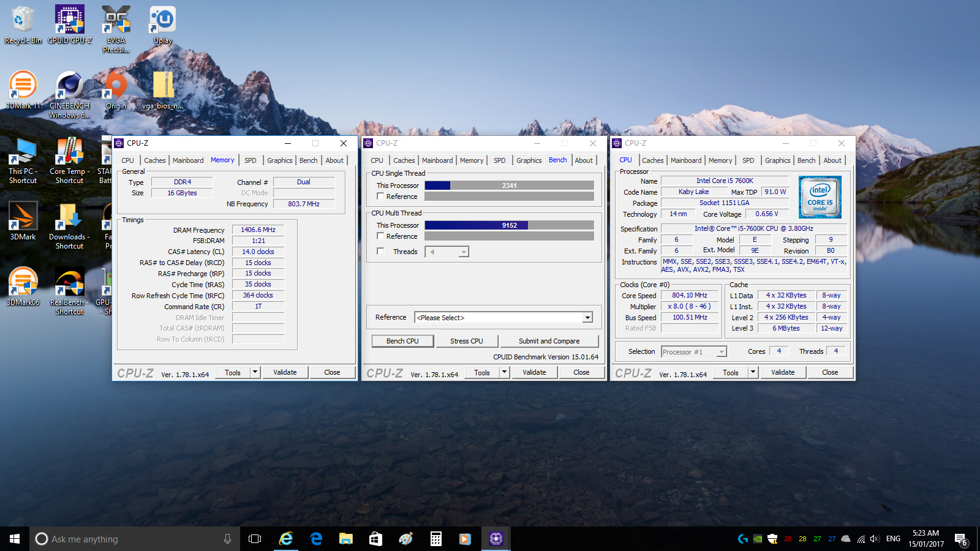Open the Reference Please Select dropdown
The width and height of the screenshot is (980, 551).
coord(503,318)
